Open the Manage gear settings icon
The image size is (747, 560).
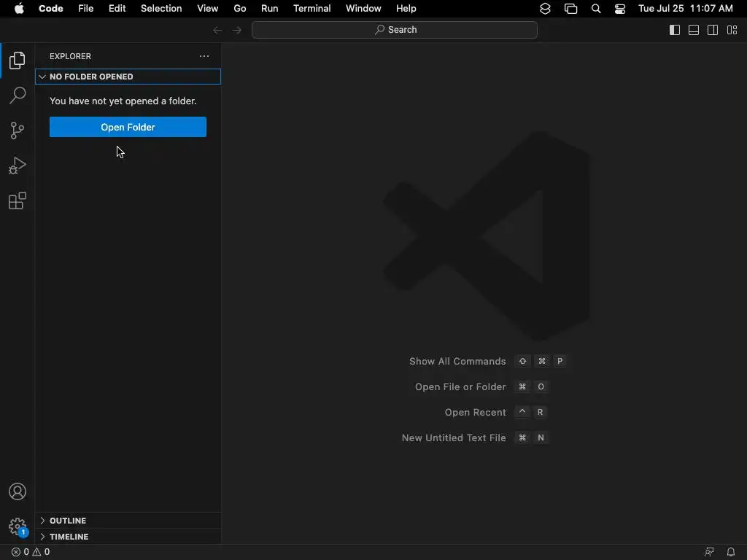click(18, 526)
